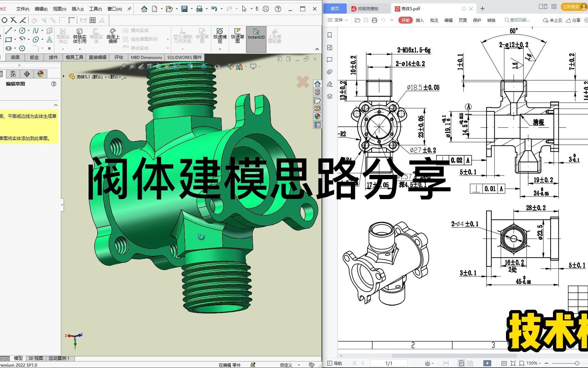
Task: Toggle single-page view in WPS status bar
Action: coord(461,363)
